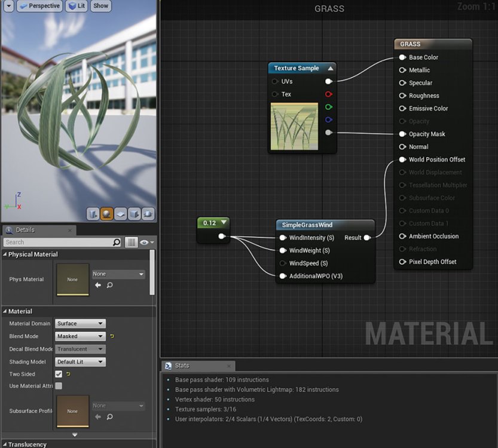Select the sphere preview mesh icon
The height and width of the screenshot is (448, 498).
[x=106, y=214]
